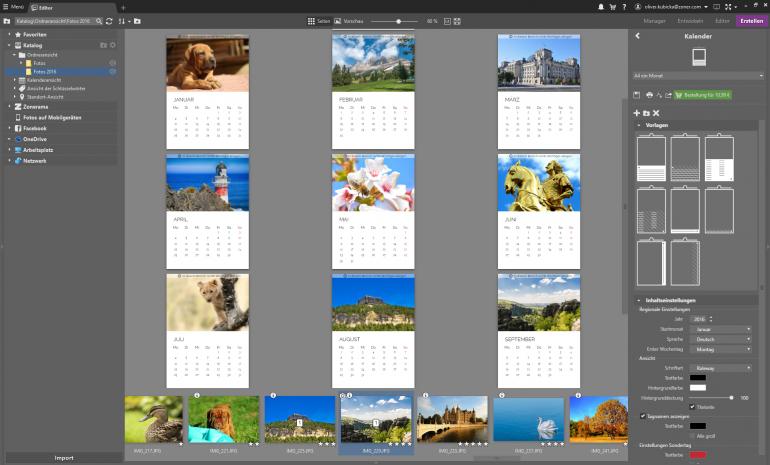Click the import folder icon left of path field
770x465 pixels.
pyautogui.click(x=6, y=21)
